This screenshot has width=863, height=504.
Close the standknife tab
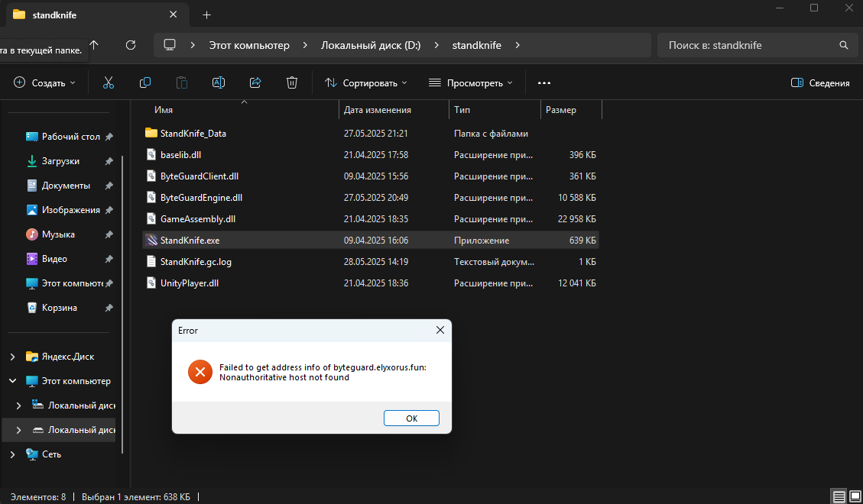coord(174,15)
